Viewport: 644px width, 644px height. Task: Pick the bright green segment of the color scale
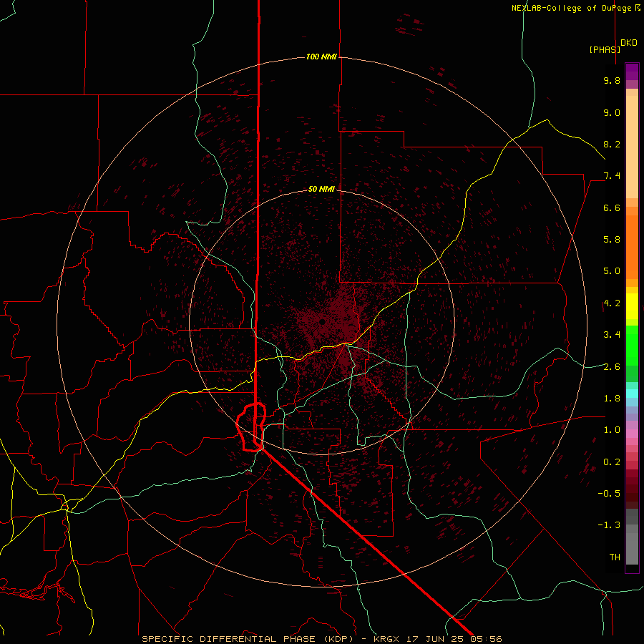tap(632, 345)
